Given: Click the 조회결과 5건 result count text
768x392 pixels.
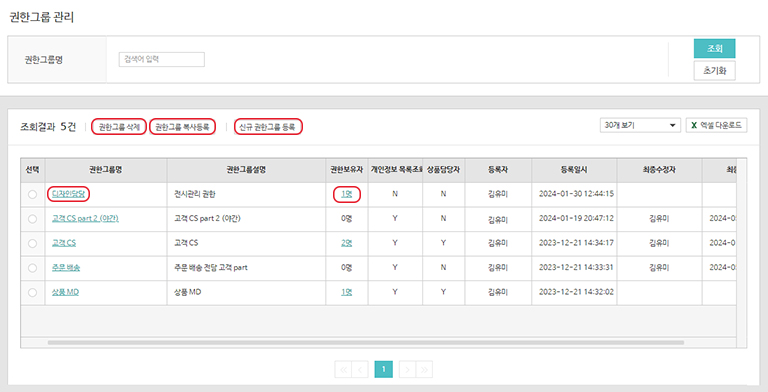Looking at the screenshot, I should tap(48, 127).
